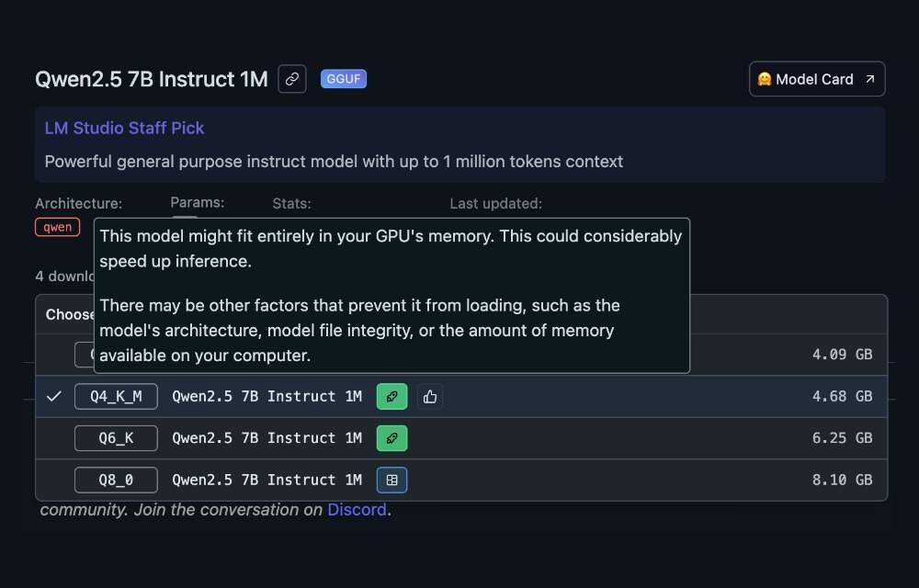The image size is (919, 588).
Task: Click the arrow icon on Model Card button
Action: [x=869, y=79]
